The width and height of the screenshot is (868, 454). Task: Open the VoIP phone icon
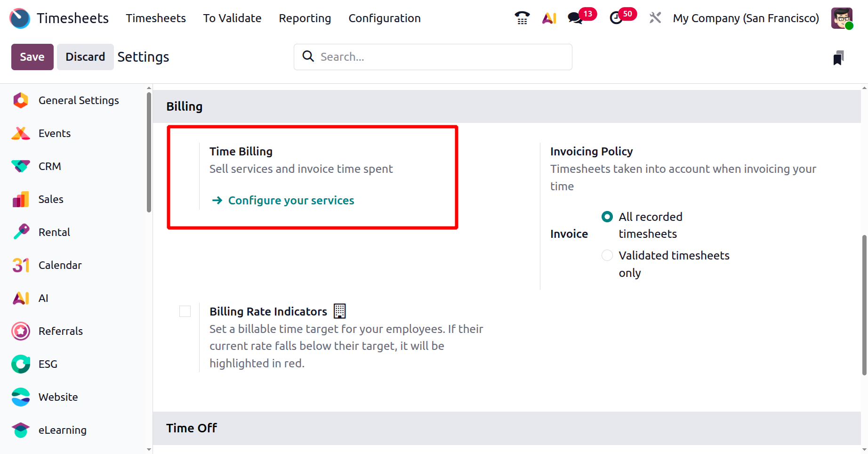pos(522,18)
